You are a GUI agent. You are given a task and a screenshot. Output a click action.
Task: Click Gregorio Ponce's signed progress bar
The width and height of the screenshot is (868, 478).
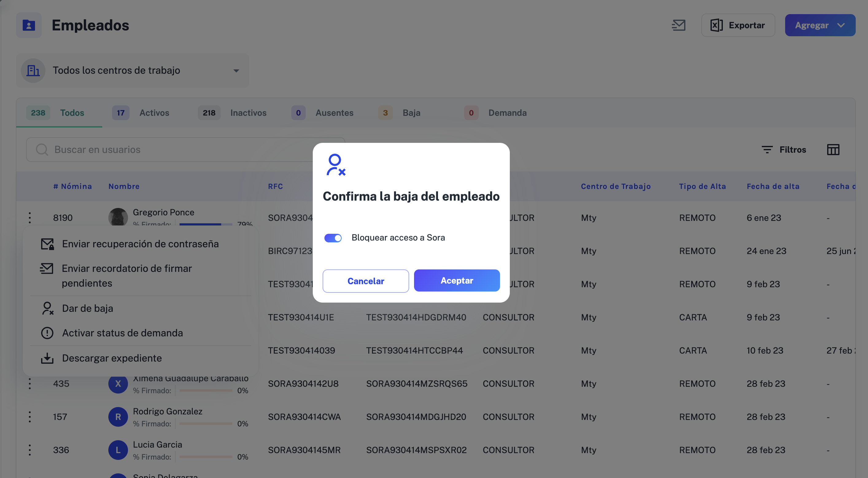click(206, 224)
